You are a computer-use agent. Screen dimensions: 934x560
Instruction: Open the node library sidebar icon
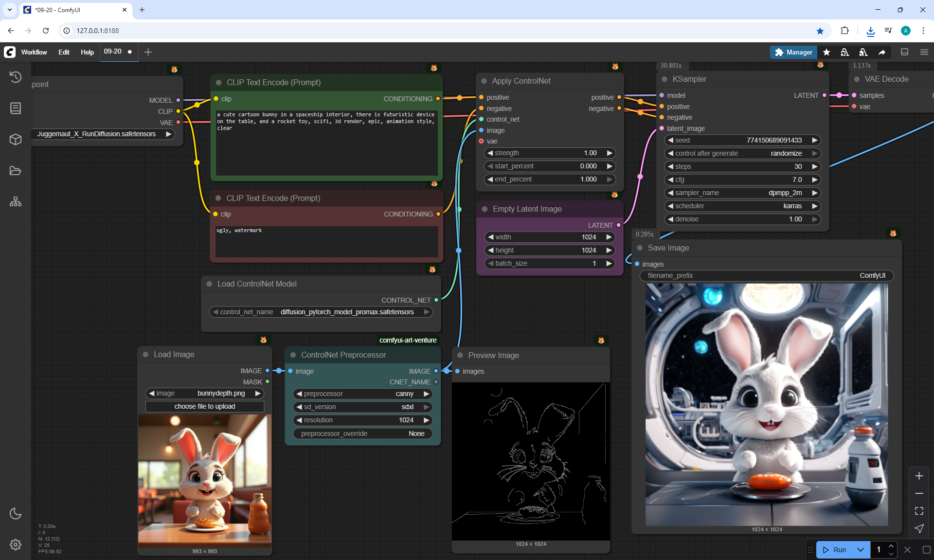[16, 108]
